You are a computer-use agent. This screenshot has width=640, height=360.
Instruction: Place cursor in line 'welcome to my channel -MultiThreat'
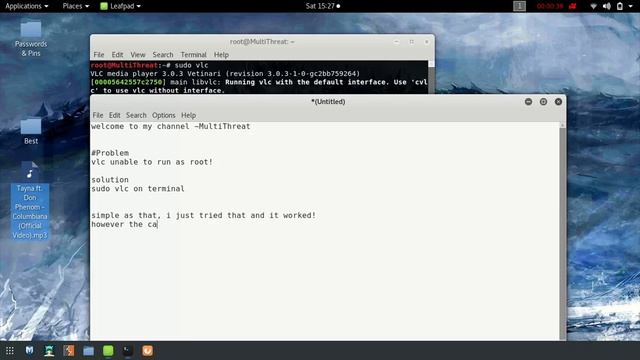[171, 127]
